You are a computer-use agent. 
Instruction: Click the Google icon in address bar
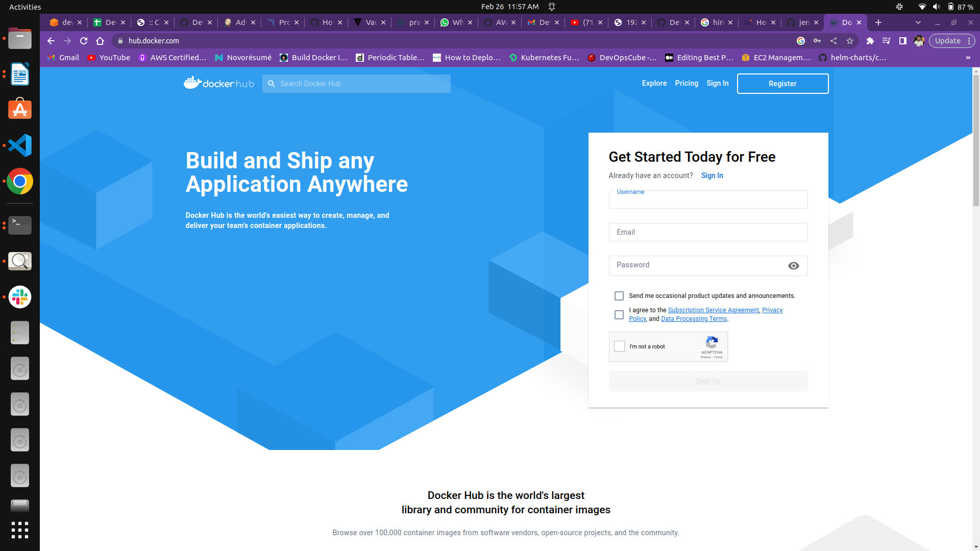801,41
